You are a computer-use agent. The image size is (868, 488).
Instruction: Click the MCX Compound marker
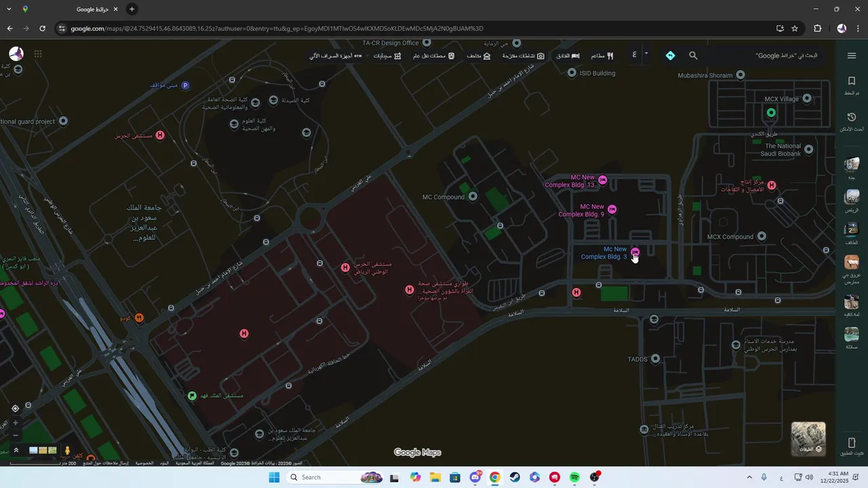[x=762, y=237]
